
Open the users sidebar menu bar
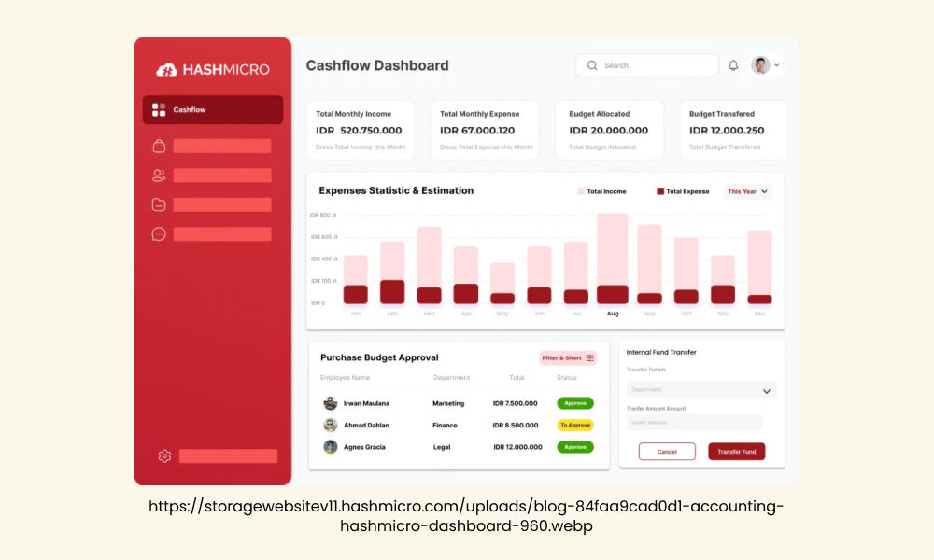(x=222, y=175)
